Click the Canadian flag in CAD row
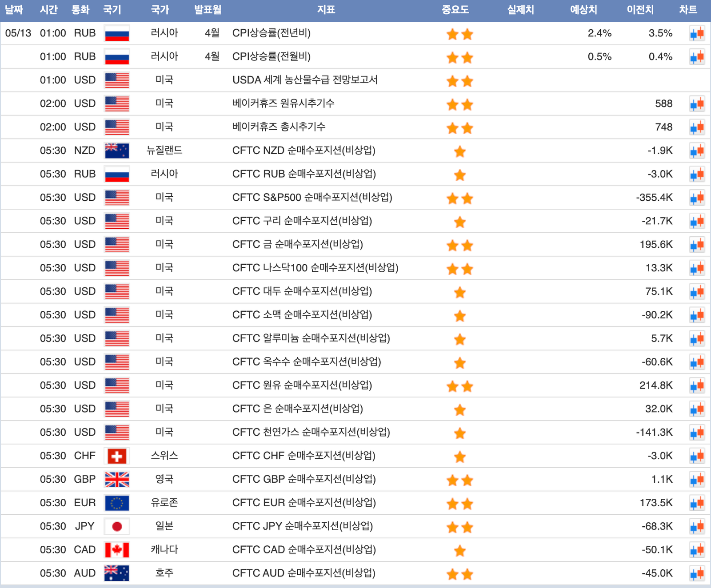The height and width of the screenshot is (588, 711). pos(116,550)
